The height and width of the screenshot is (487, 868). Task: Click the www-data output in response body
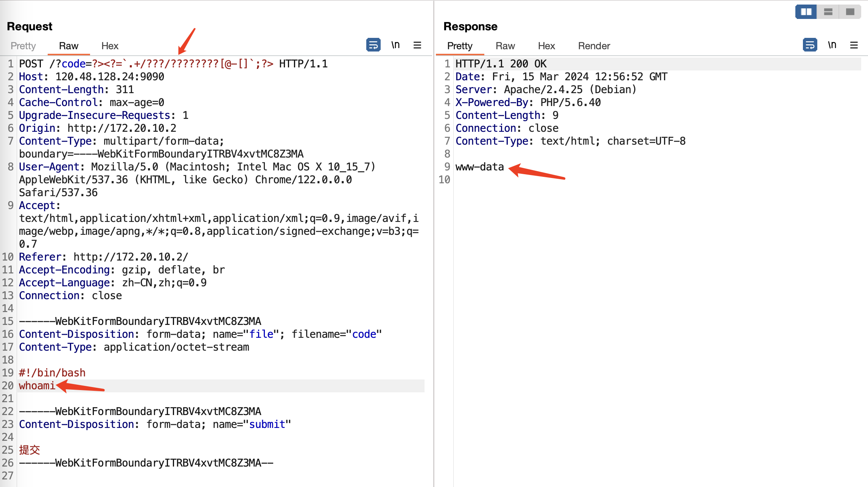tap(480, 167)
